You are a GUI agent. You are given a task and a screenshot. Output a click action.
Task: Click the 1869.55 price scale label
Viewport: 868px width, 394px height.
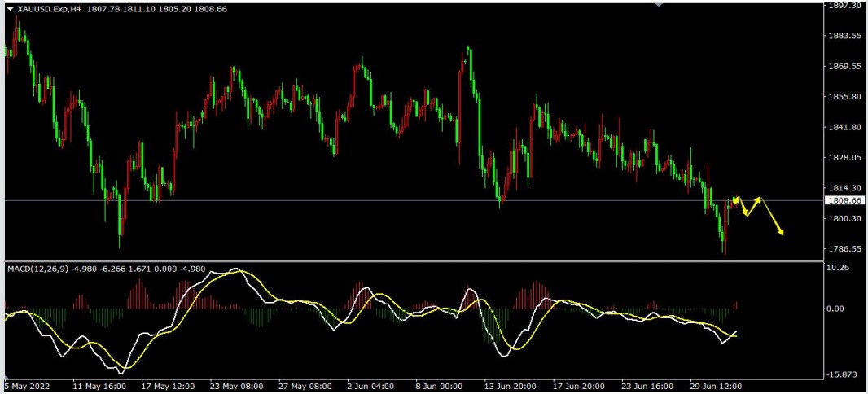click(x=844, y=67)
